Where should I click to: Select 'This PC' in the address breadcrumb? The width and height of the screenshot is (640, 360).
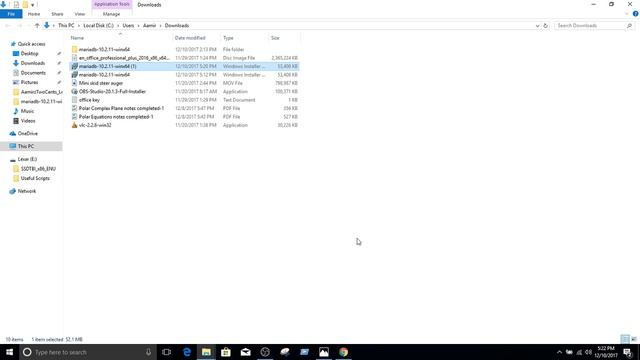point(66,25)
